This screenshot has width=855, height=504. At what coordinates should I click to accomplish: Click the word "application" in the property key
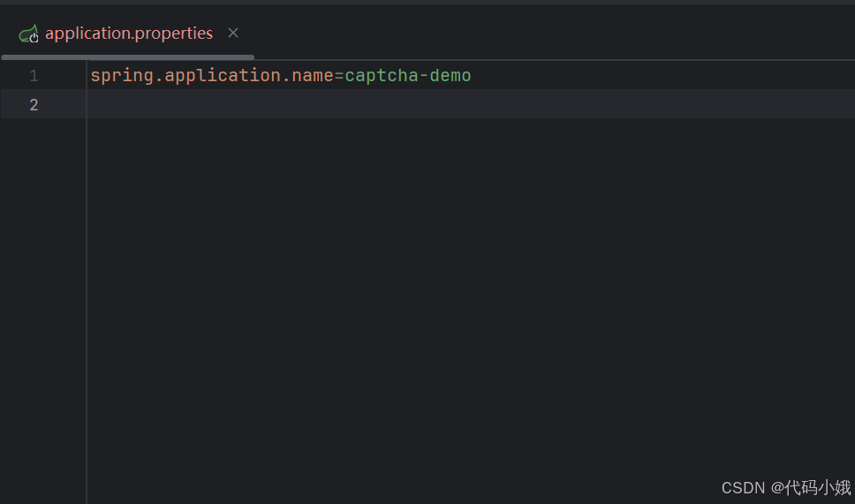pyautogui.click(x=223, y=76)
